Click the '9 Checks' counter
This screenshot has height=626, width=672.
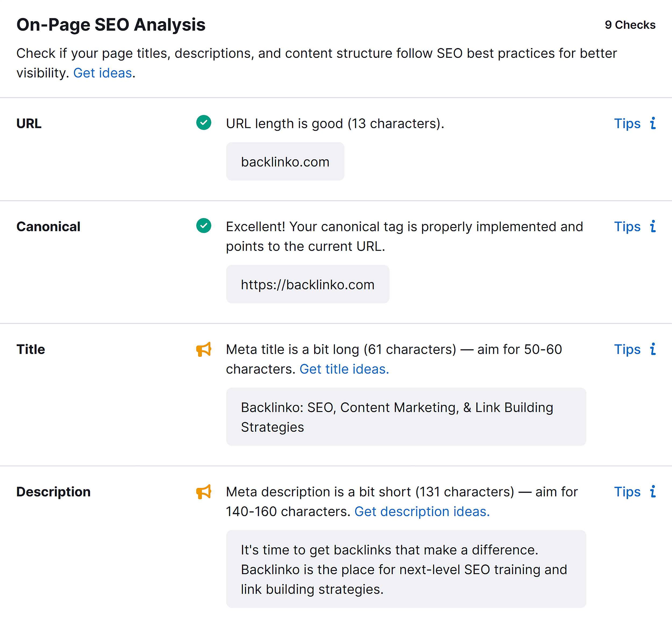[630, 25]
